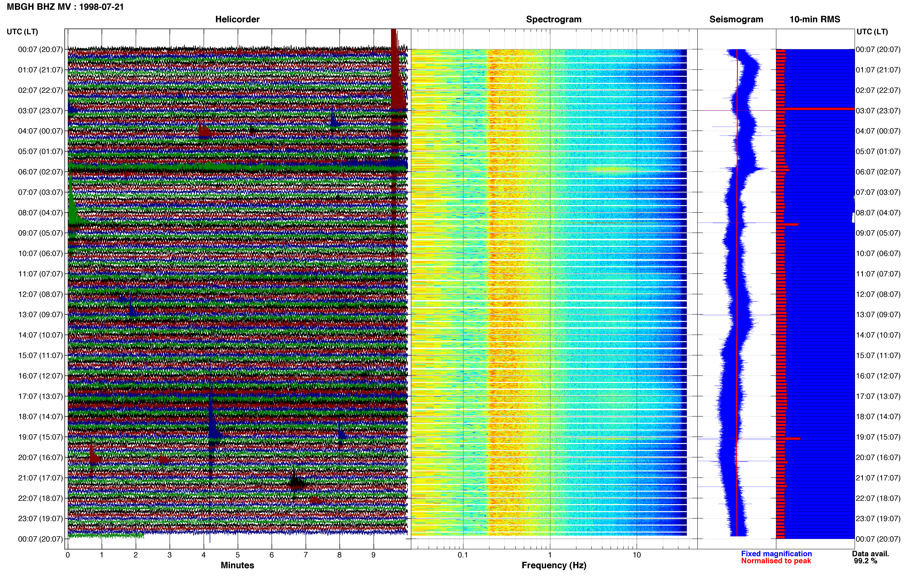Click the '0' tick on the Minutes axis
Image resolution: width=924 pixels, height=578 pixels.
[68, 555]
